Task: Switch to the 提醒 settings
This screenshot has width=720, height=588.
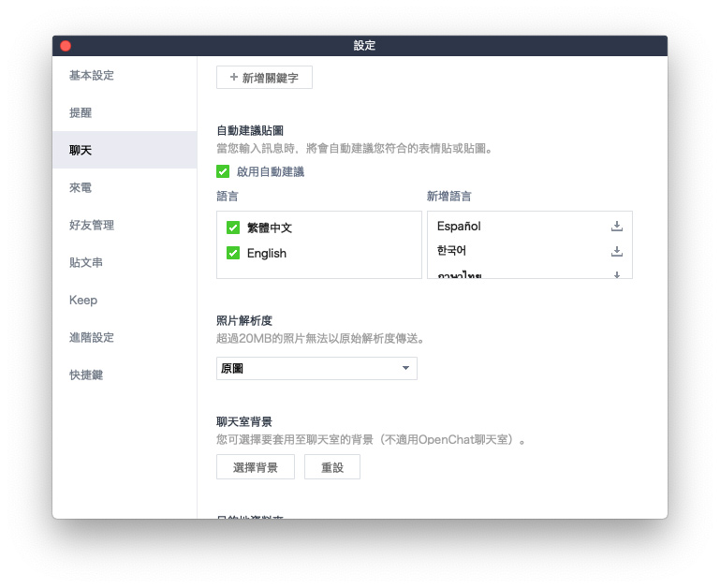Action: (x=81, y=112)
